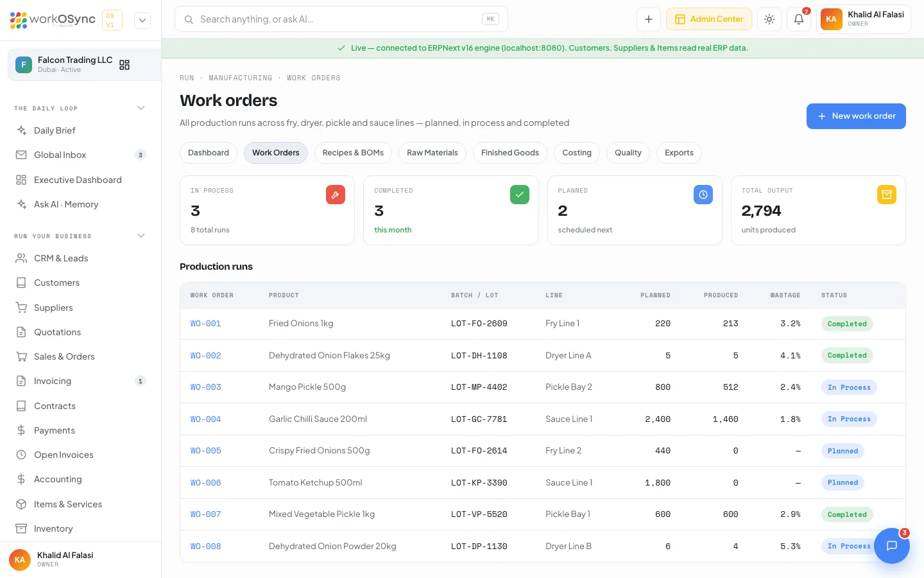Click Dehydrated Onion Powder 20kg product

(x=332, y=547)
